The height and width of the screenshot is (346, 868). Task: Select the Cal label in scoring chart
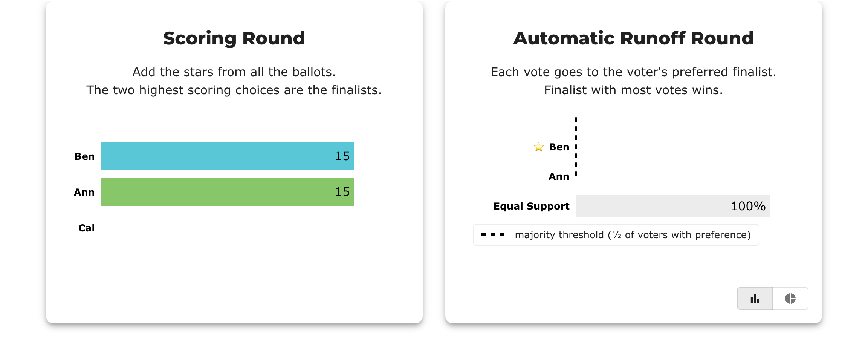86,228
